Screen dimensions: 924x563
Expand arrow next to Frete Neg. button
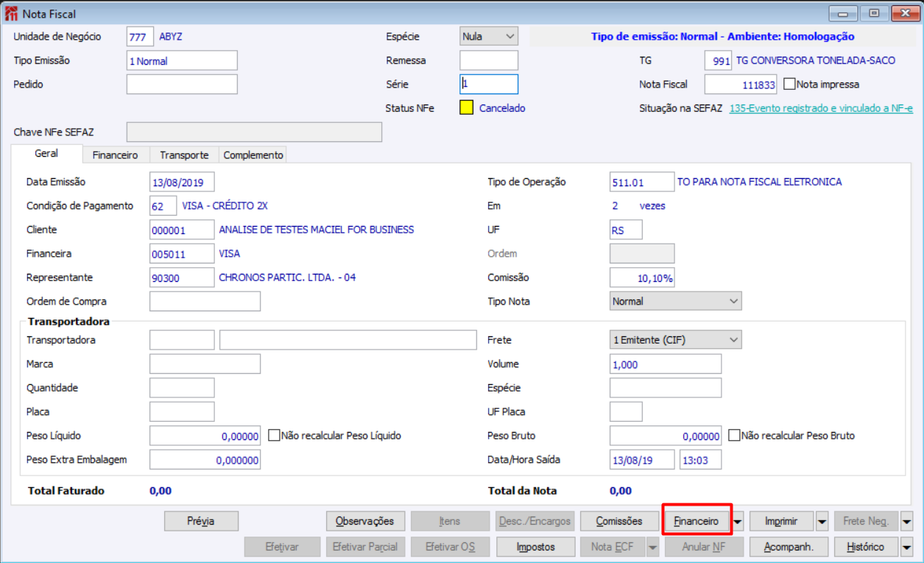pyautogui.click(x=906, y=521)
